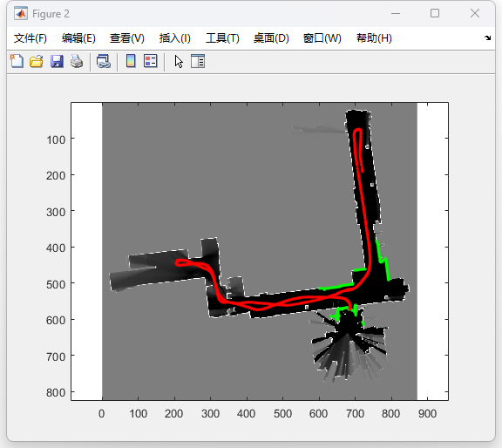Open the 编辑(E) menu
This screenshot has width=502, height=448.
pos(78,38)
